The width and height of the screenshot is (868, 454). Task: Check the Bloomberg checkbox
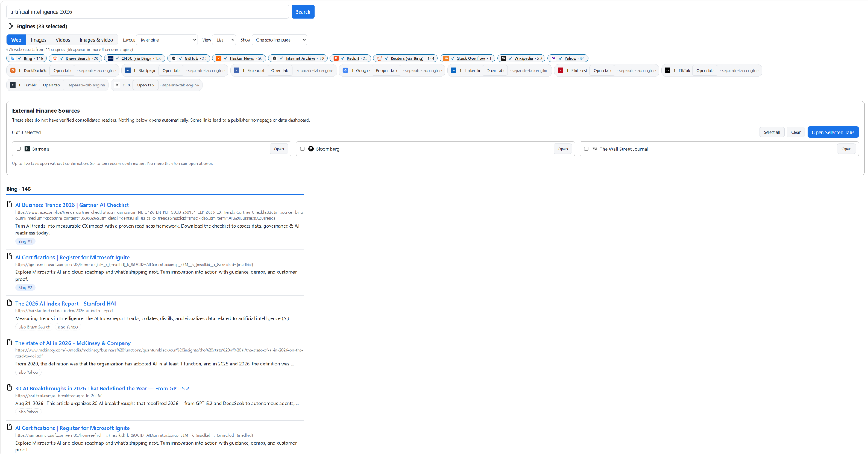click(x=302, y=149)
